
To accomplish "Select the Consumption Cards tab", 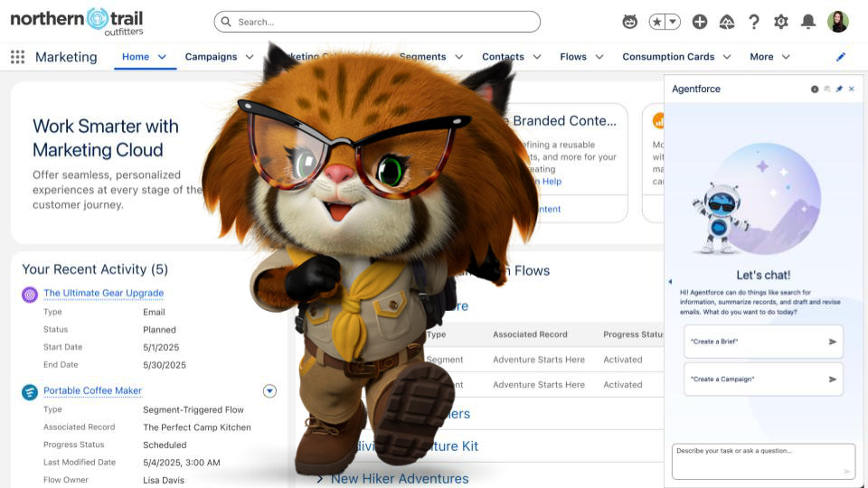I will tap(668, 56).
